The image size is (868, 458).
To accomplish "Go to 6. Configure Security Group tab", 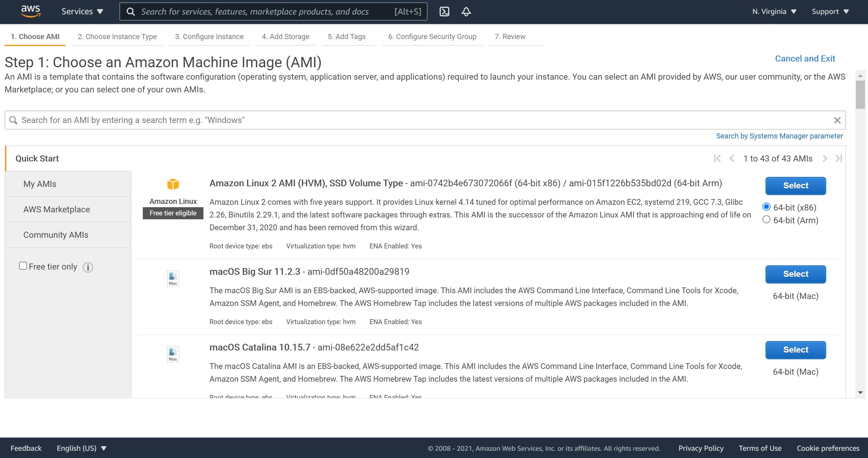I will [432, 36].
